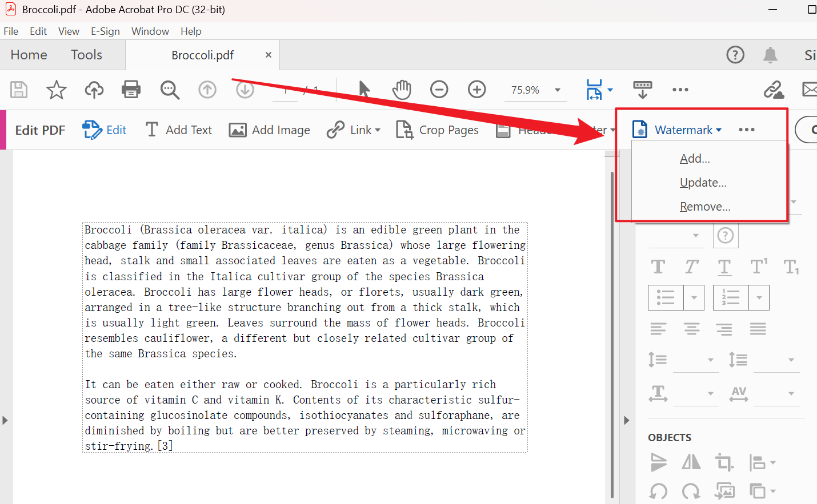
Task: Center-align the paragraph text
Action: [691, 329]
